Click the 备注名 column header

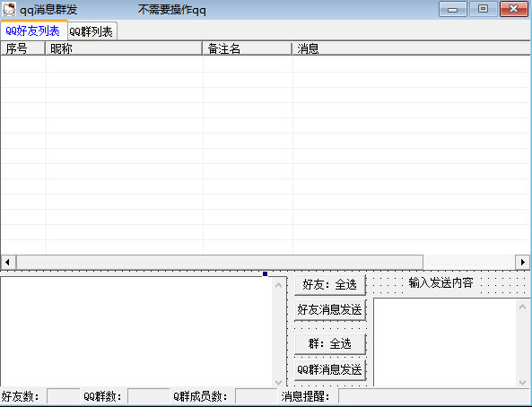click(248, 48)
